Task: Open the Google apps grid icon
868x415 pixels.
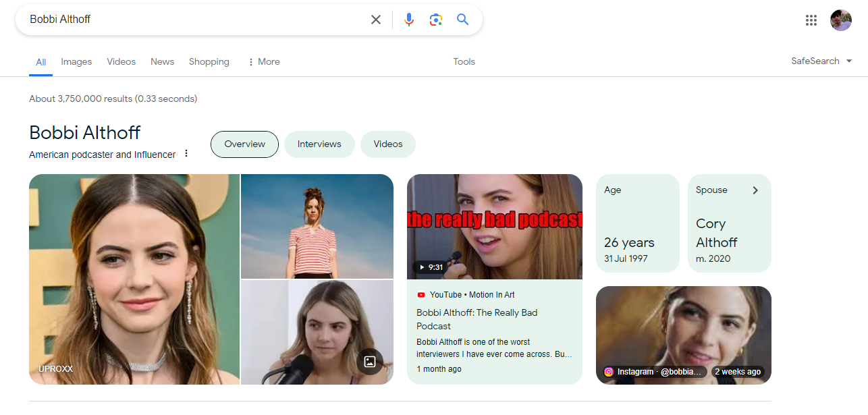Action: 811,20
